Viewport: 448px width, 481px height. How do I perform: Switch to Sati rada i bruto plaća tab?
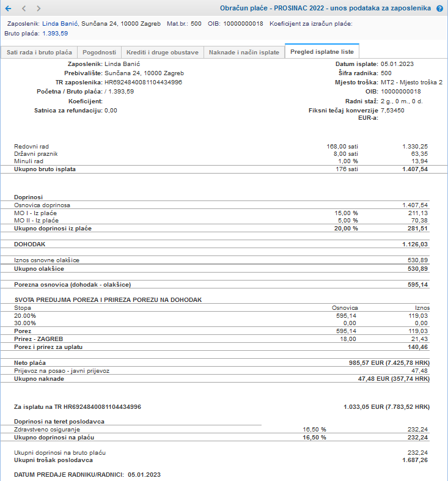39,53
